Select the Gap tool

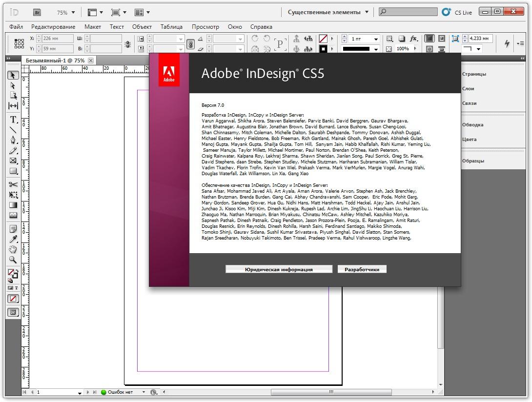point(13,106)
